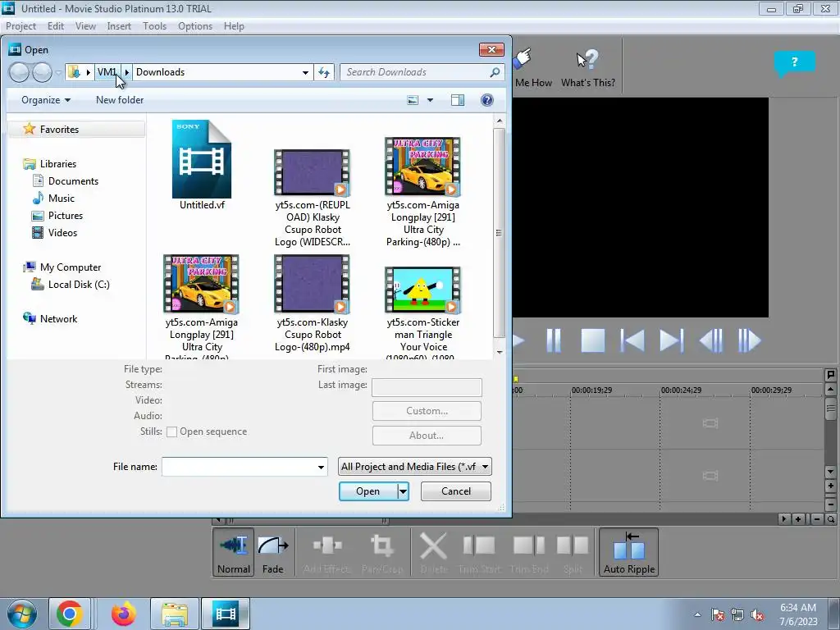Click timeline ruler at 00:00:24;29
The image size is (840, 630).
[681, 390]
